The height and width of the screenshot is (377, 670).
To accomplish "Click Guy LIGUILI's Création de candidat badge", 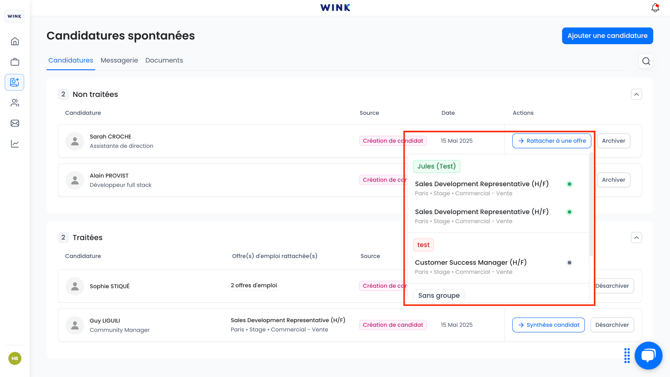I will (393, 325).
